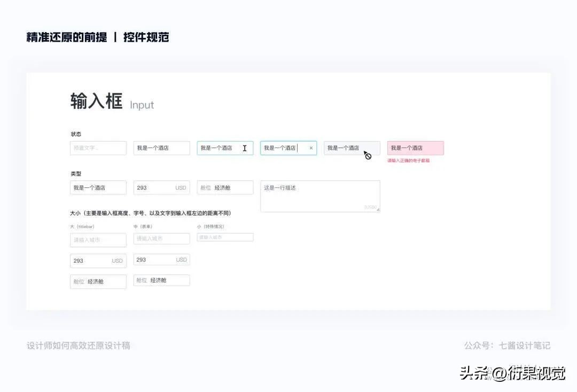Click the small 请输入城市 input under 小

[x=225, y=237]
